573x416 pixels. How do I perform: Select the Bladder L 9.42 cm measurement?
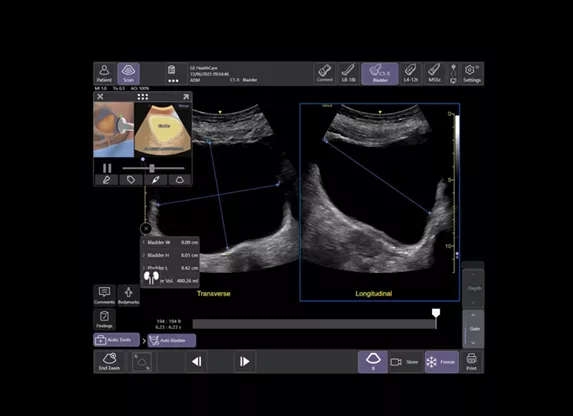pos(170,268)
